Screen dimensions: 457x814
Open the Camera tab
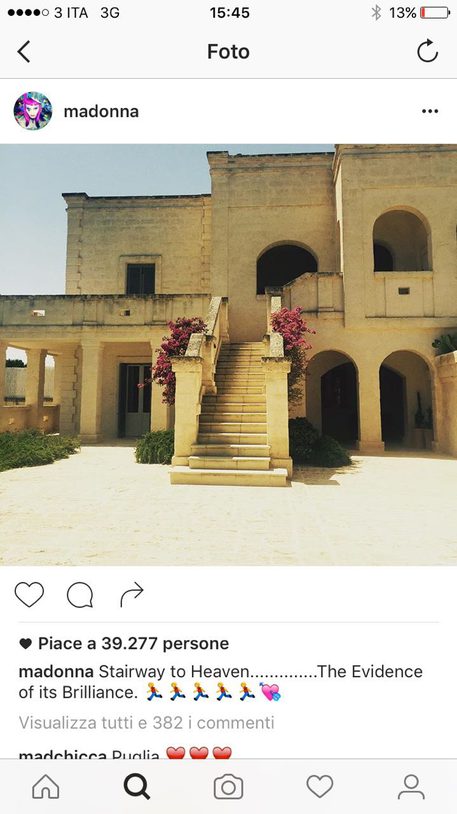click(x=228, y=786)
